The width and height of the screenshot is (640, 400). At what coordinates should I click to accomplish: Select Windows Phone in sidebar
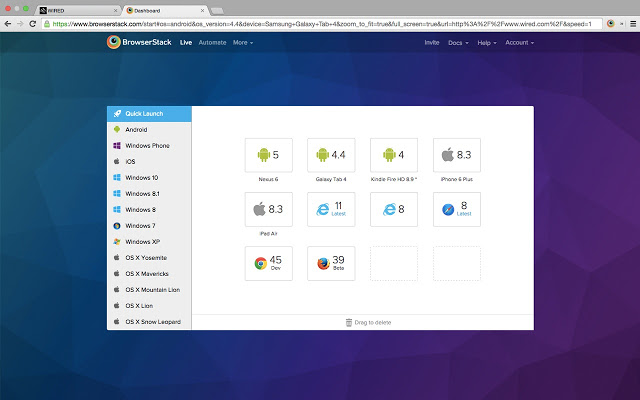coord(149,145)
